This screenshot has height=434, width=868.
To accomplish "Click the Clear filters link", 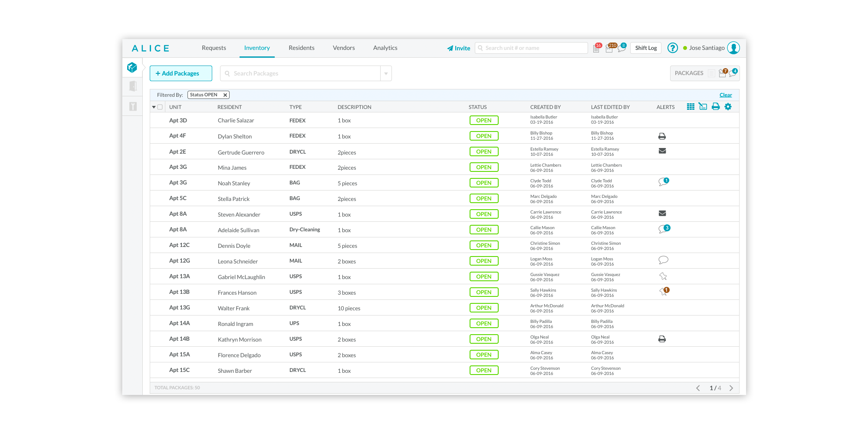I will point(726,95).
